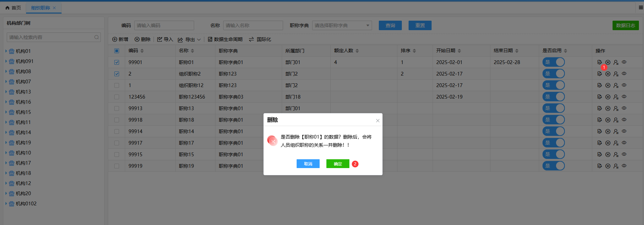Click 取消 to cancel the deletion

[308, 164]
